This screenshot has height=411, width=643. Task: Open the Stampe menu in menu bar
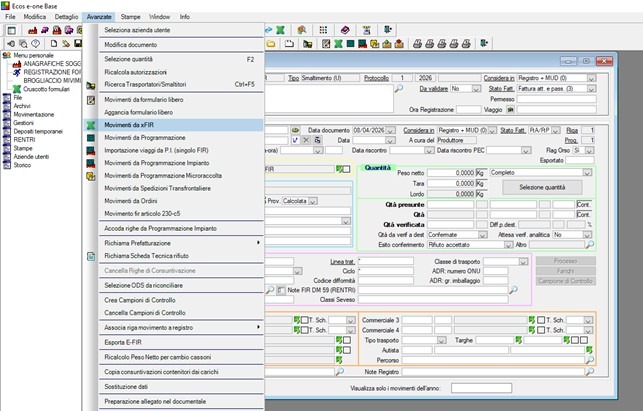(130, 18)
